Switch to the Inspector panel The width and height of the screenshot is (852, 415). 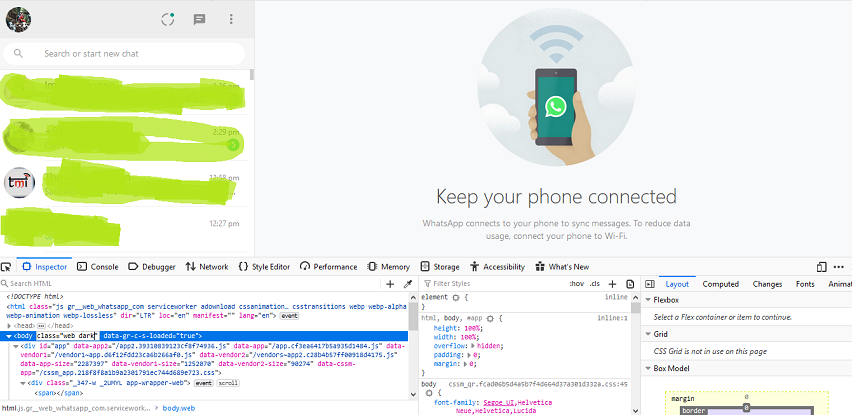click(x=45, y=267)
